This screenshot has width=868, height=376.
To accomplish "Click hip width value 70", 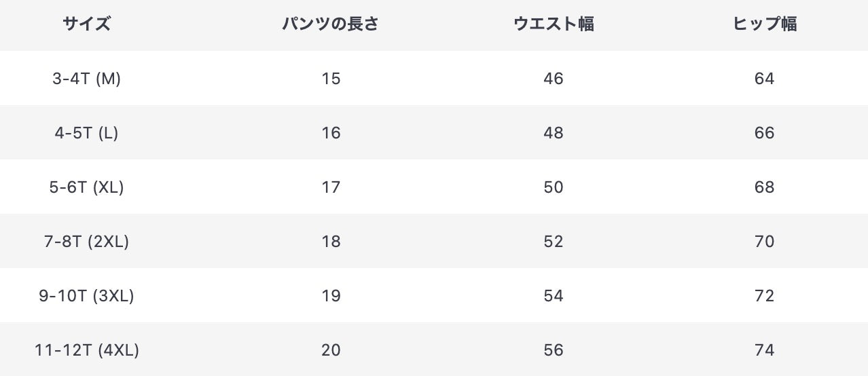I will pos(764,242).
